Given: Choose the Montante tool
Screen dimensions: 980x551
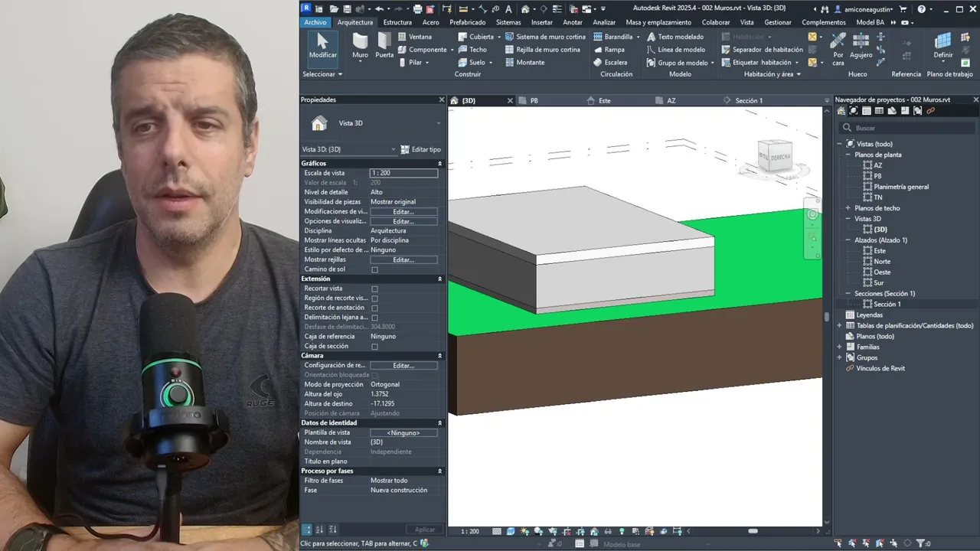Looking at the screenshot, I should coord(525,63).
